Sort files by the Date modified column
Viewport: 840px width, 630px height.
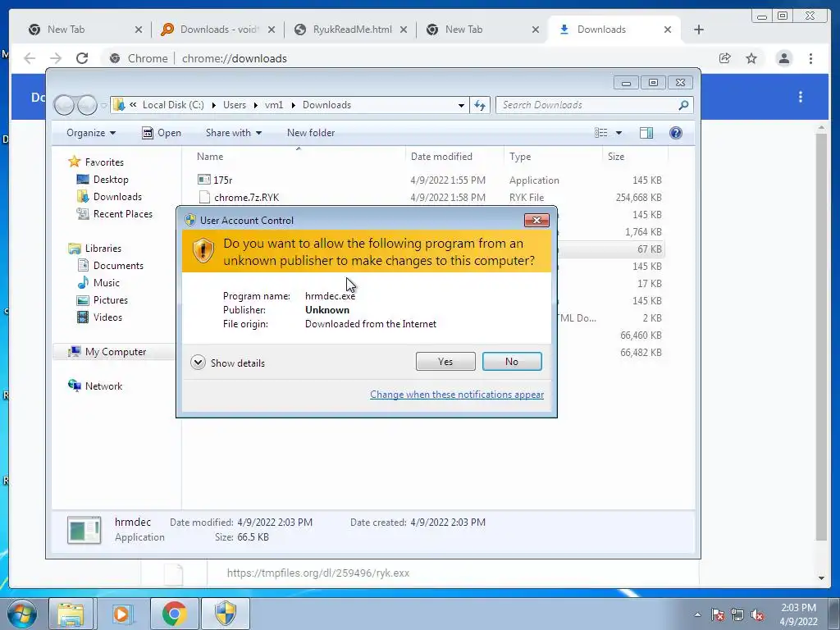pos(454,157)
